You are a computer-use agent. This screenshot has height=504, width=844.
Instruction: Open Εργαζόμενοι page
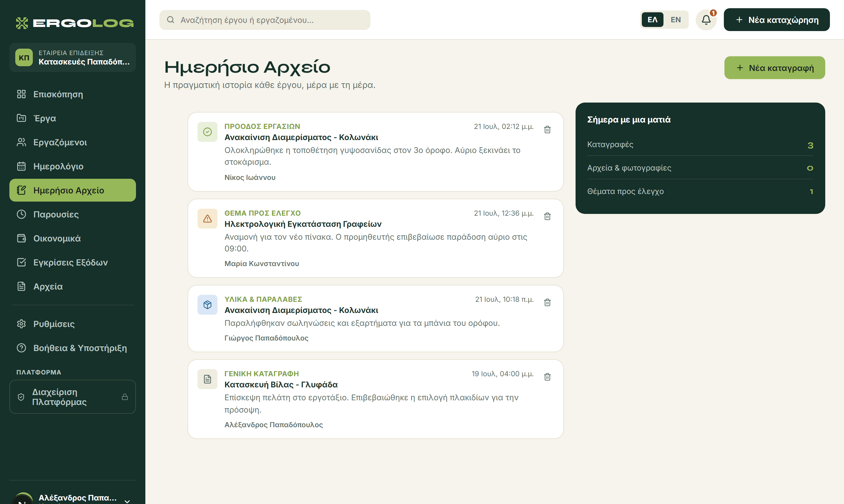point(73,142)
